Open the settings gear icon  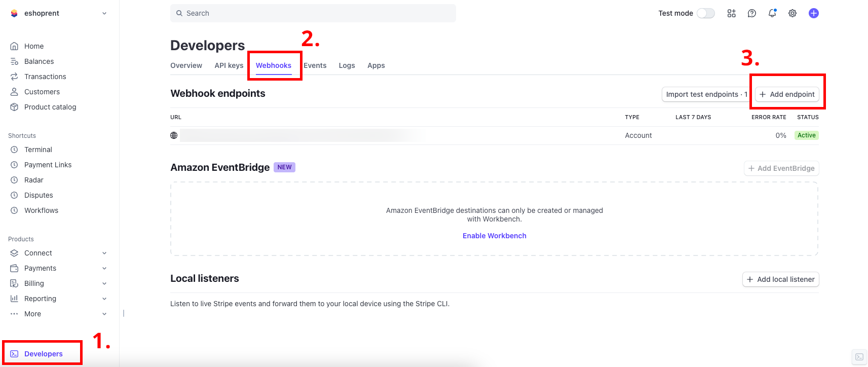[x=792, y=13]
